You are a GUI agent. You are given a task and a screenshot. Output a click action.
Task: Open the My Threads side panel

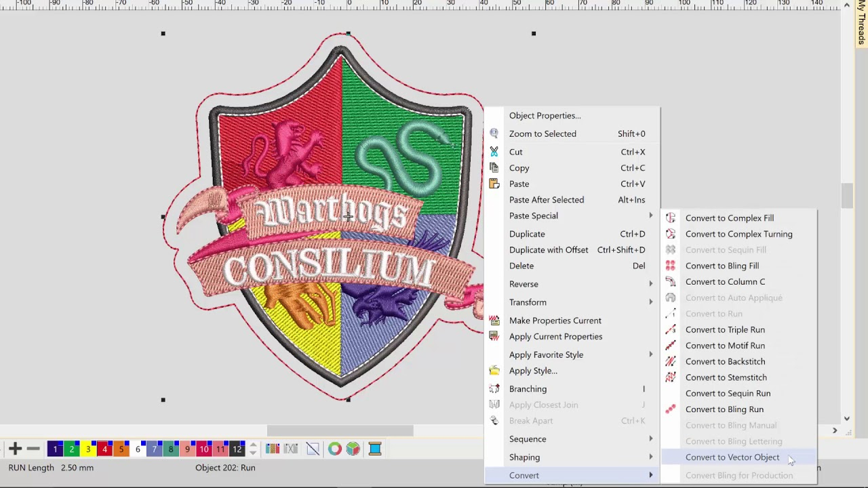(x=862, y=24)
